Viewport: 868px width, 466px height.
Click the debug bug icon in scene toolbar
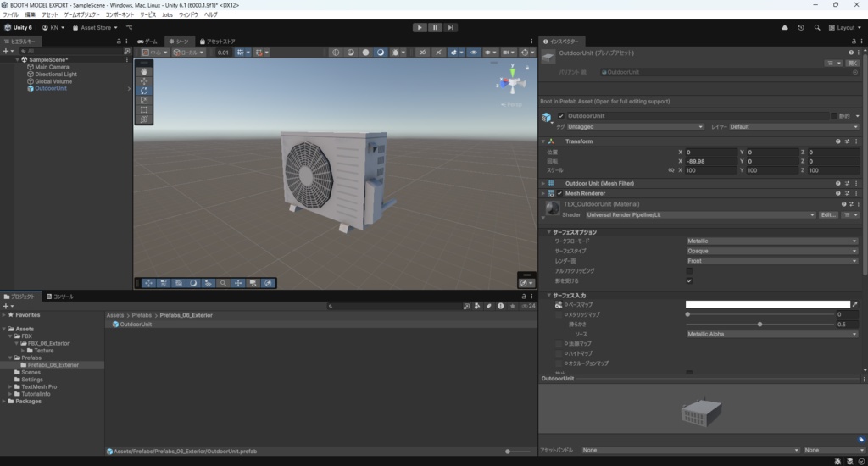point(395,53)
